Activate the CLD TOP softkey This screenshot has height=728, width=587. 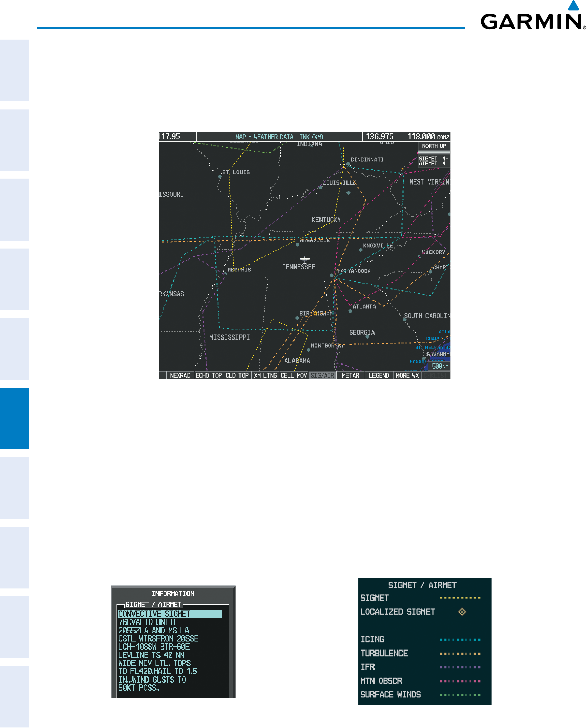tap(237, 375)
